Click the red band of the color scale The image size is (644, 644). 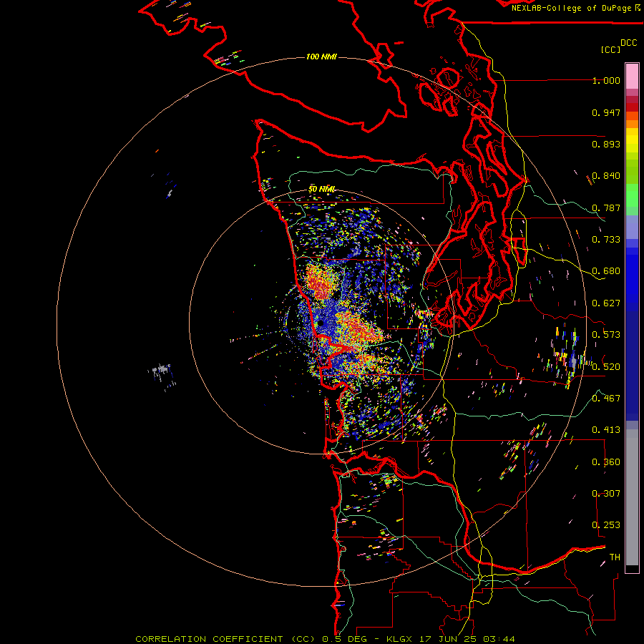[632, 107]
